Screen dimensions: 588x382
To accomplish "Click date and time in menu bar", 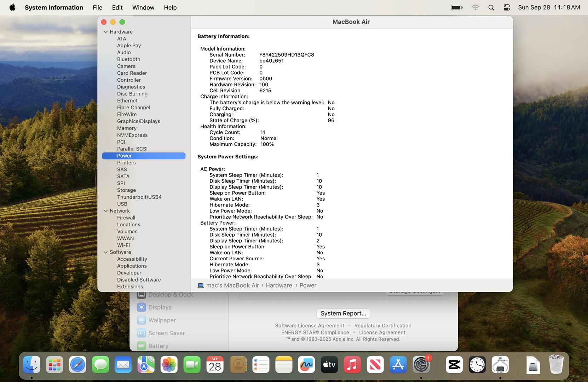I will 549,7.
